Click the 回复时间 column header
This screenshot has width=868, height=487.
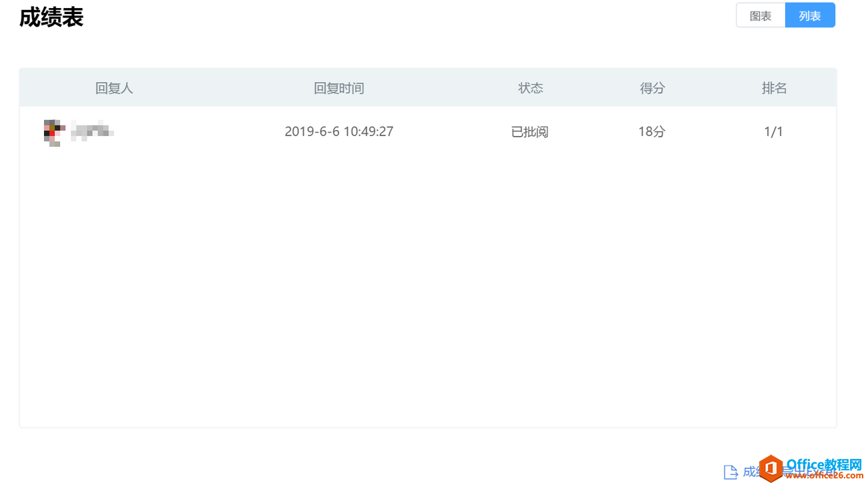click(x=339, y=88)
